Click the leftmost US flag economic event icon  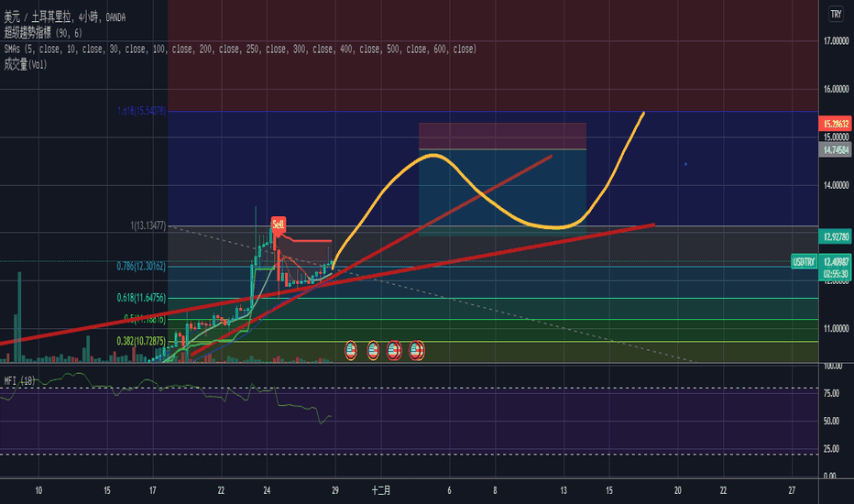tap(351, 350)
